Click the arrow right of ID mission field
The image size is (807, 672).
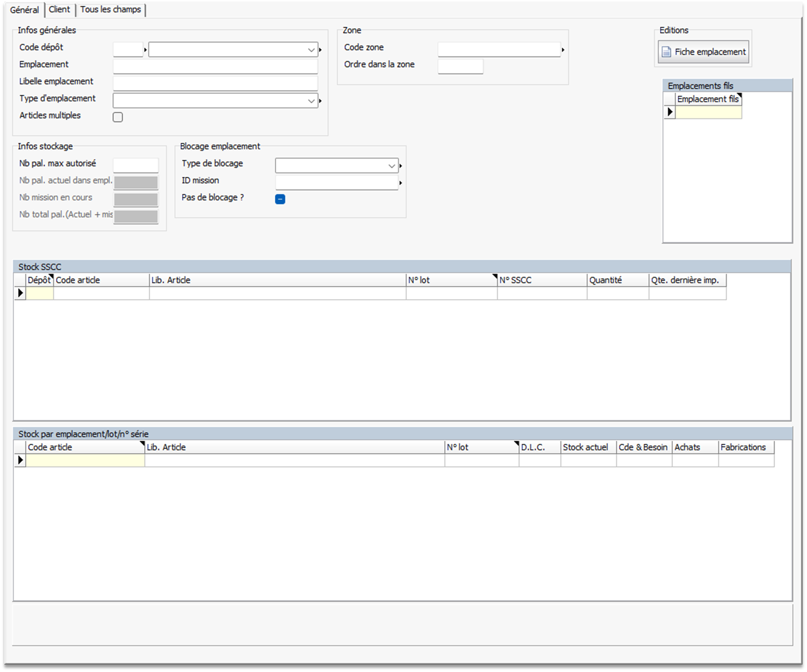[401, 183]
